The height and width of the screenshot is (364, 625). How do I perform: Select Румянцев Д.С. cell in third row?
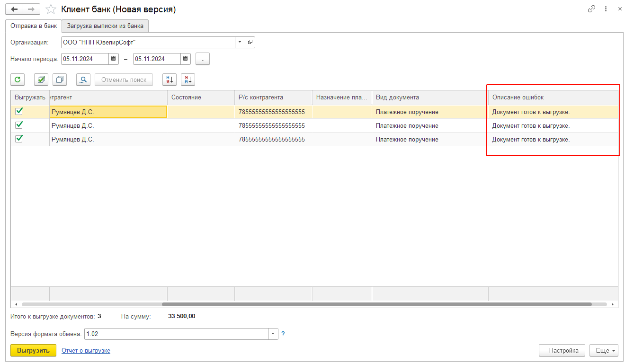[x=108, y=139]
